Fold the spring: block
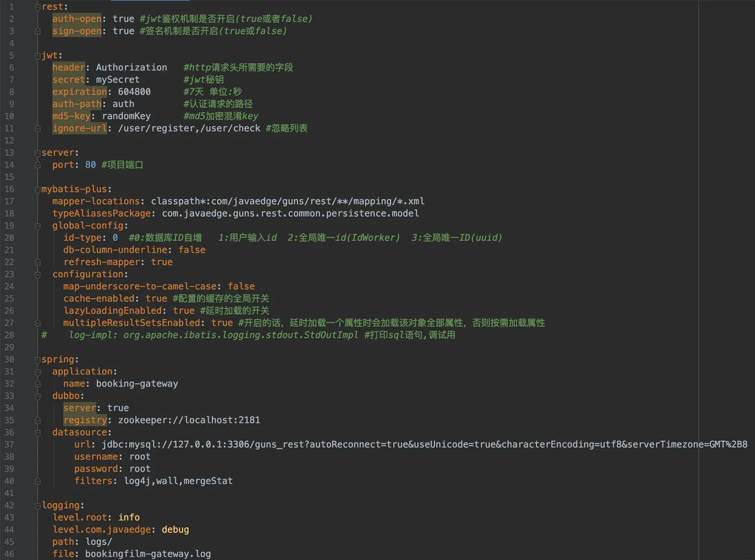This screenshot has height=560, width=755. pyautogui.click(x=38, y=359)
